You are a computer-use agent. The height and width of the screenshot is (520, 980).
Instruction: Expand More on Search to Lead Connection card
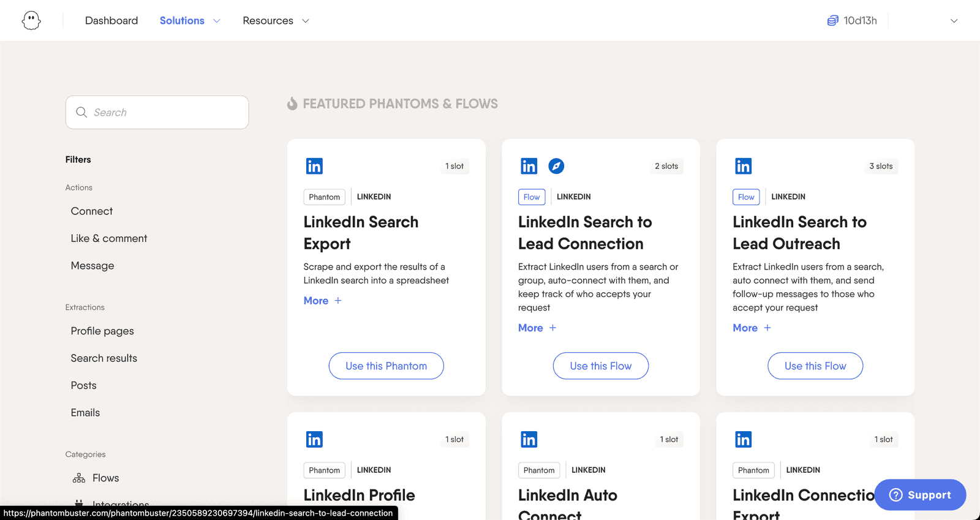click(537, 328)
